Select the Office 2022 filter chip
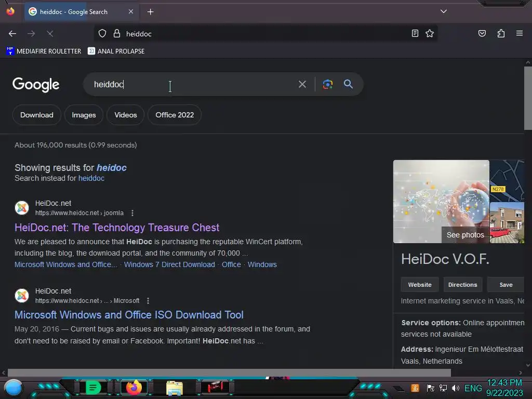Image resolution: width=532 pixels, height=399 pixels. 175,115
